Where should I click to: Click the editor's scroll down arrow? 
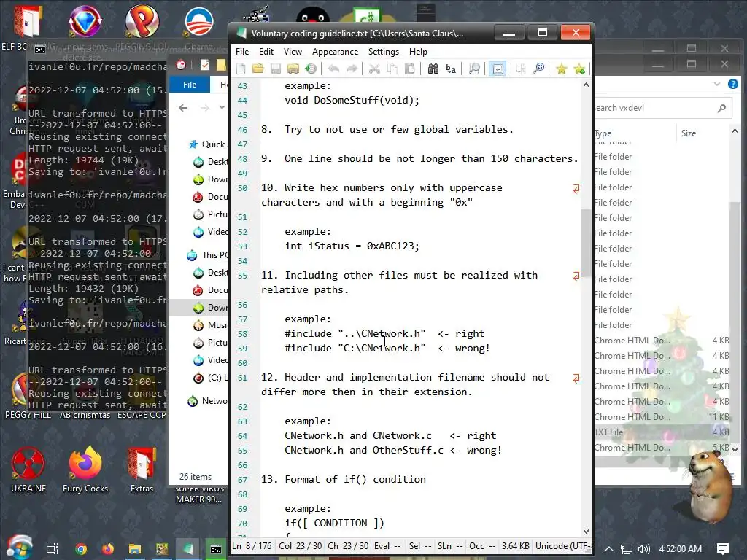click(586, 532)
